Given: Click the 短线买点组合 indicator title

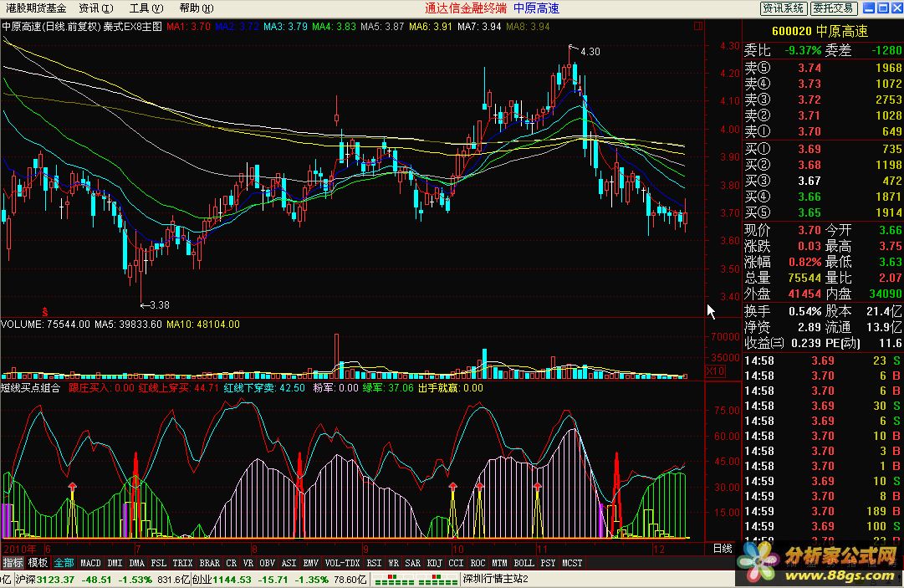Looking at the screenshot, I should point(31,388).
